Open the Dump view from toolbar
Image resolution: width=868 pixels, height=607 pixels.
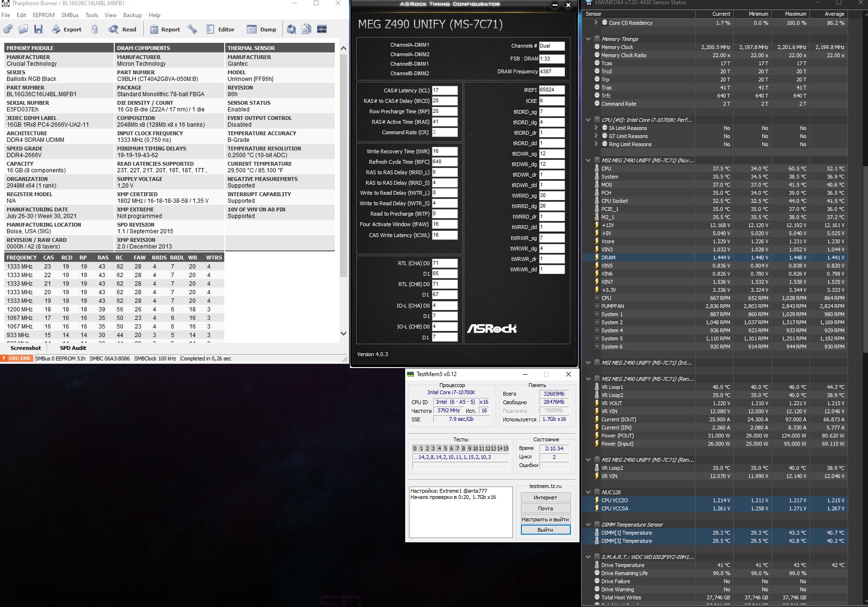[261, 30]
